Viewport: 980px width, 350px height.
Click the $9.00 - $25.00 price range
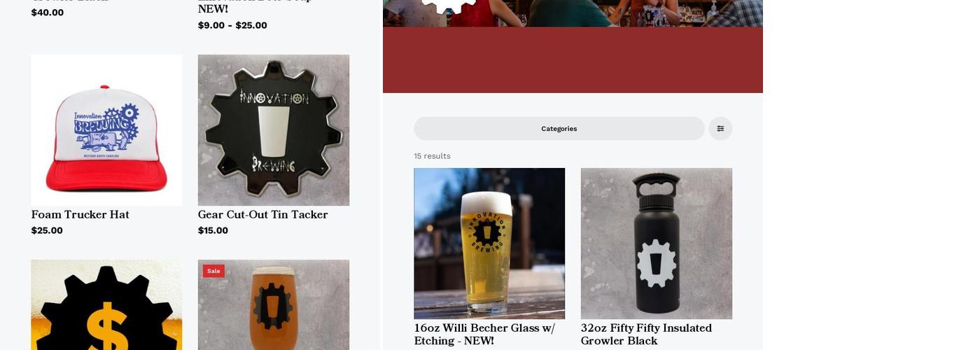232,25
